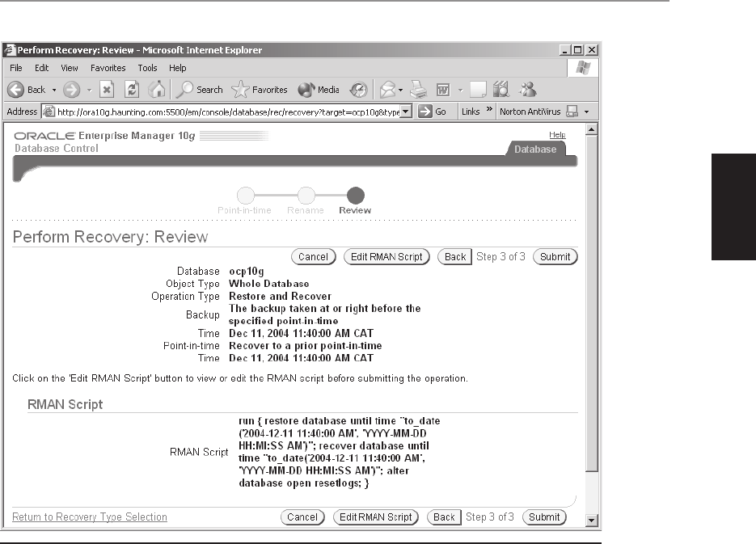Open the Favorites menu
Image resolution: width=756 pixels, height=544 pixels.
coord(108,68)
